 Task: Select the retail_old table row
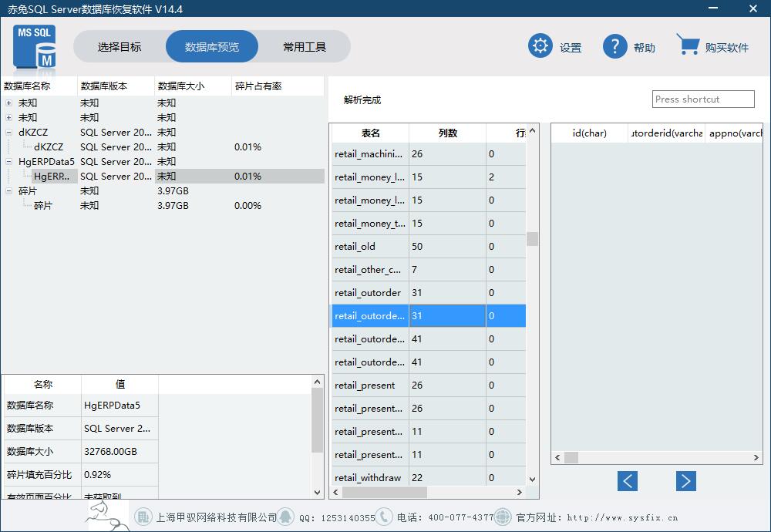point(429,246)
